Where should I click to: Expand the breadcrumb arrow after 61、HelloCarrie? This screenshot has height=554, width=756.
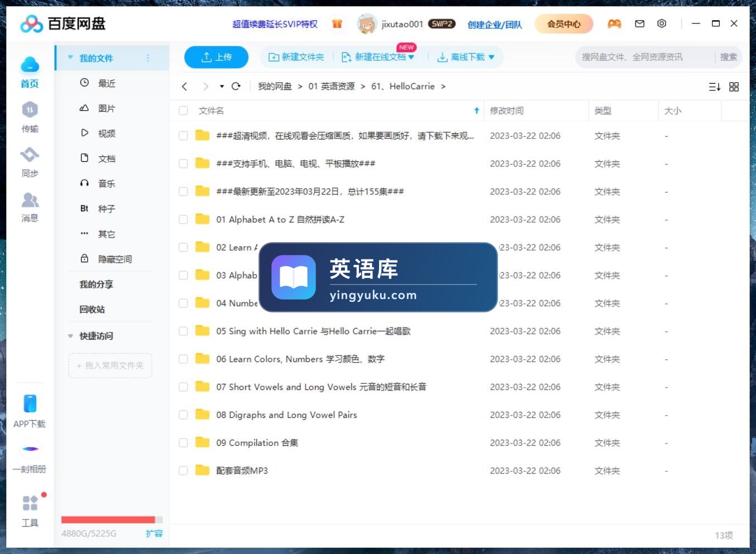443,86
